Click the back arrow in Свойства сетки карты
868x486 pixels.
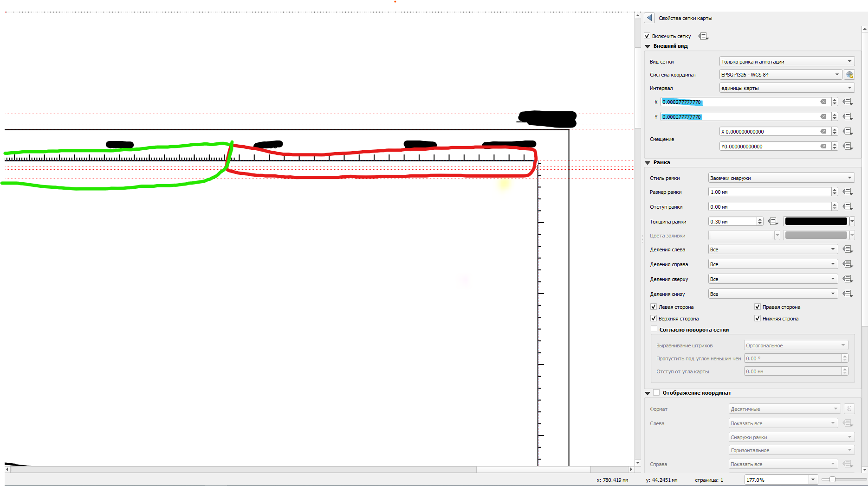(649, 18)
